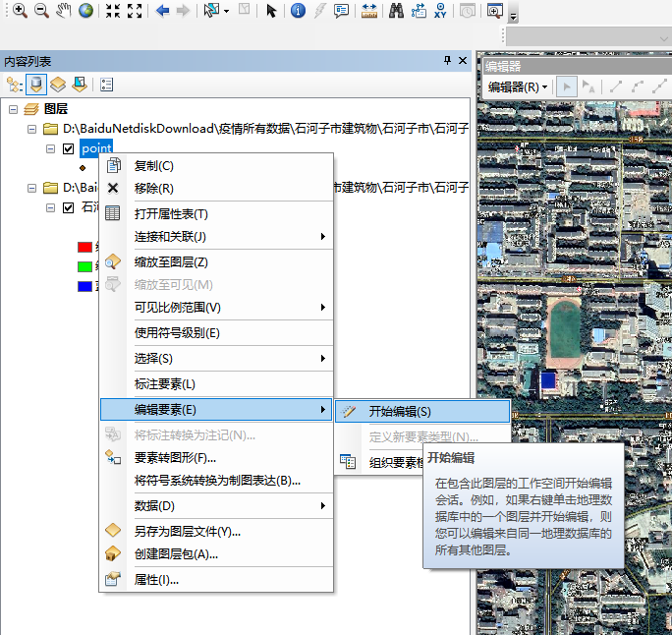The image size is (672, 635).
Task: Toggle second layer visibility checkbox
Action: (x=68, y=208)
